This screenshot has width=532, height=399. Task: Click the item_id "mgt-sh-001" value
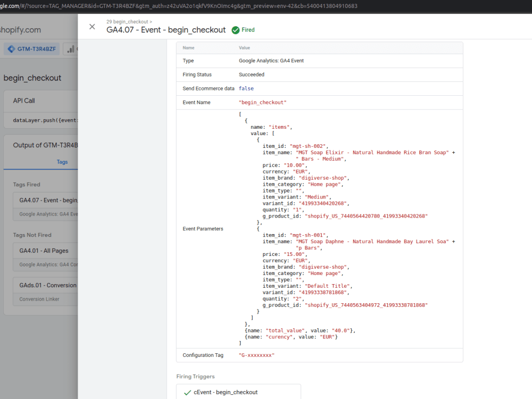(x=308, y=235)
